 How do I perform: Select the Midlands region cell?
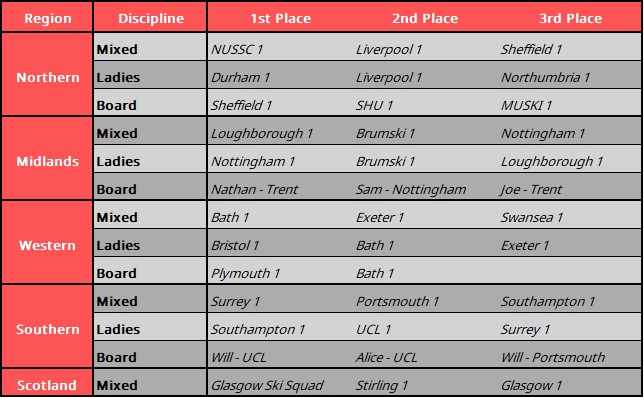[47, 161]
